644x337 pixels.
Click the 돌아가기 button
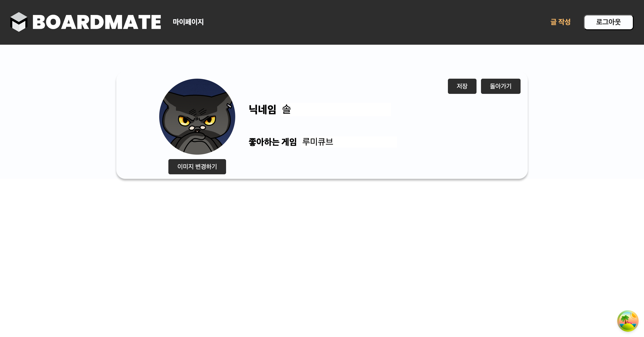[x=500, y=86]
